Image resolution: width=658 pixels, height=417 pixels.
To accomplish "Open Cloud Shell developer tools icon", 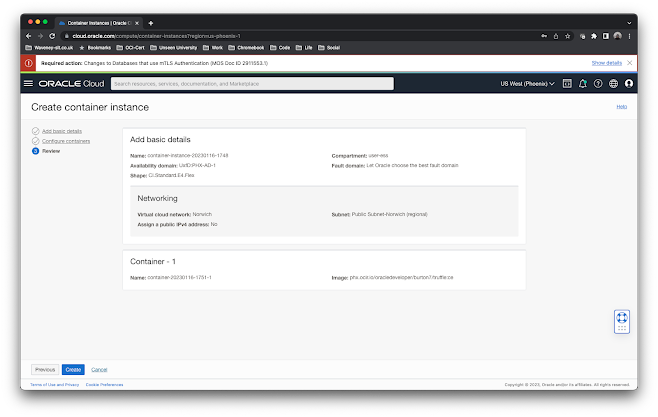I will tap(567, 83).
